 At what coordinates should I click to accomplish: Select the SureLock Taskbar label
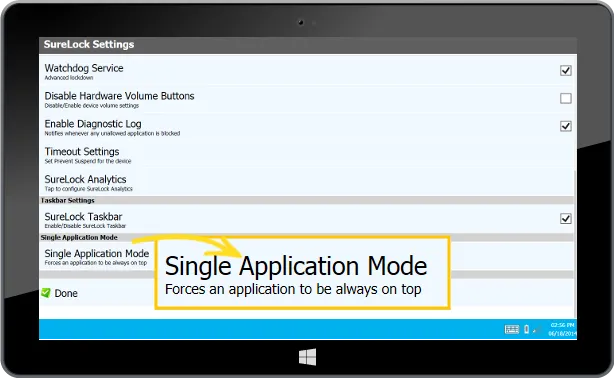coord(83,217)
